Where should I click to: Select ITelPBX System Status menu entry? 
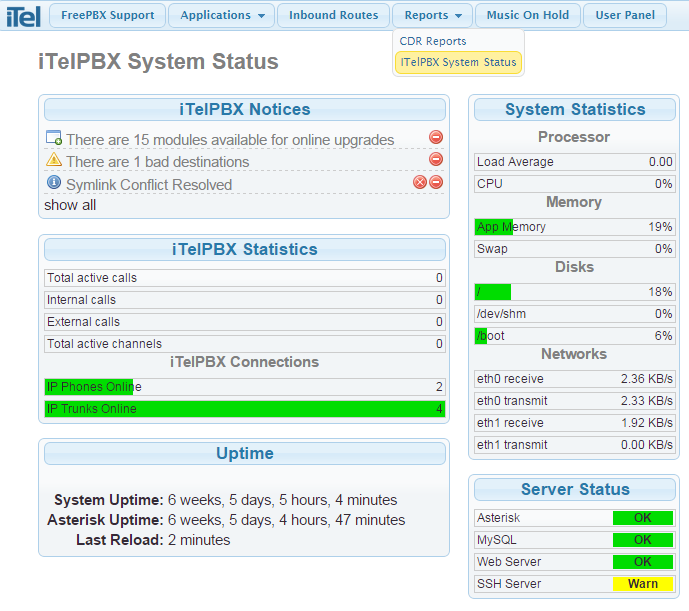click(x=458, y=62)
